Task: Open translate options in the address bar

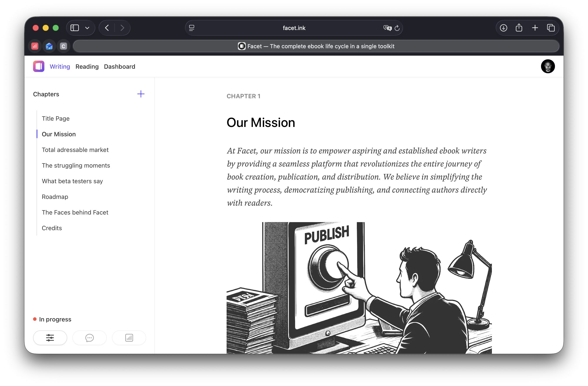Action: 387,28
